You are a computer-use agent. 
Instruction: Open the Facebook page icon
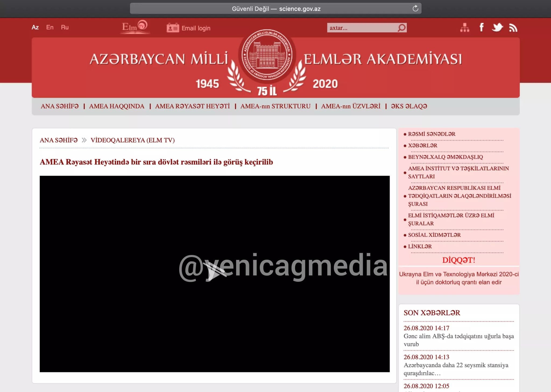click(x=482, y=27)
